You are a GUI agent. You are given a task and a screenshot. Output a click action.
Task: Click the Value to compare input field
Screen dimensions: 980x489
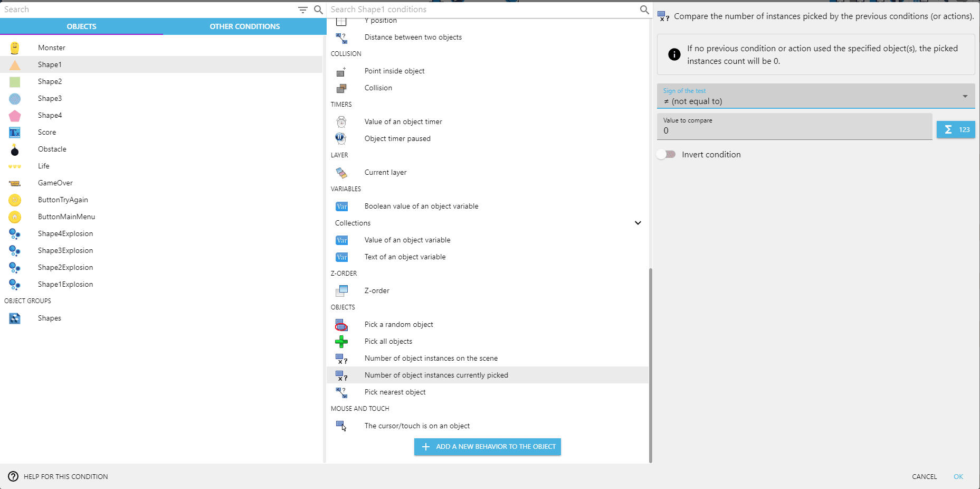(x=794, y=130)
